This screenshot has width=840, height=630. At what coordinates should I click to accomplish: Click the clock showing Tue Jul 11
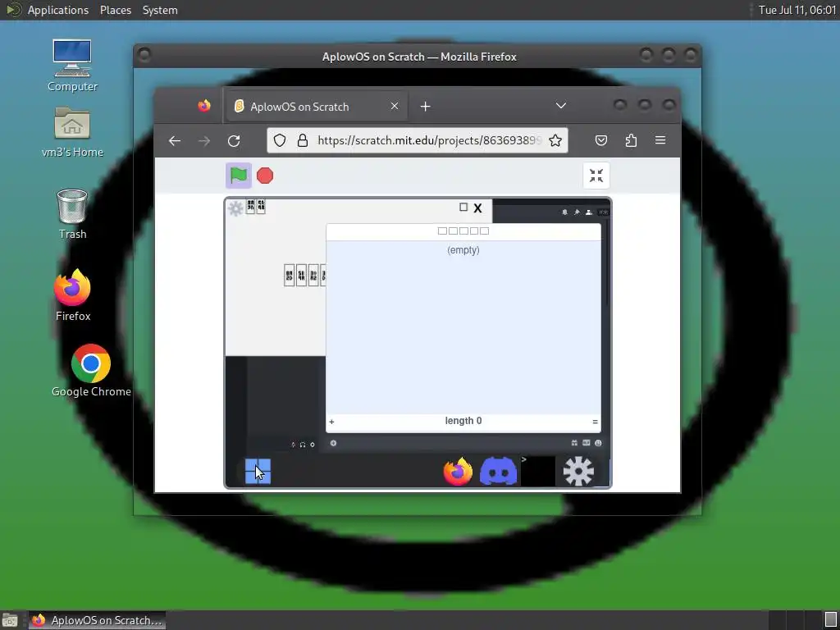tap(797, 10)
